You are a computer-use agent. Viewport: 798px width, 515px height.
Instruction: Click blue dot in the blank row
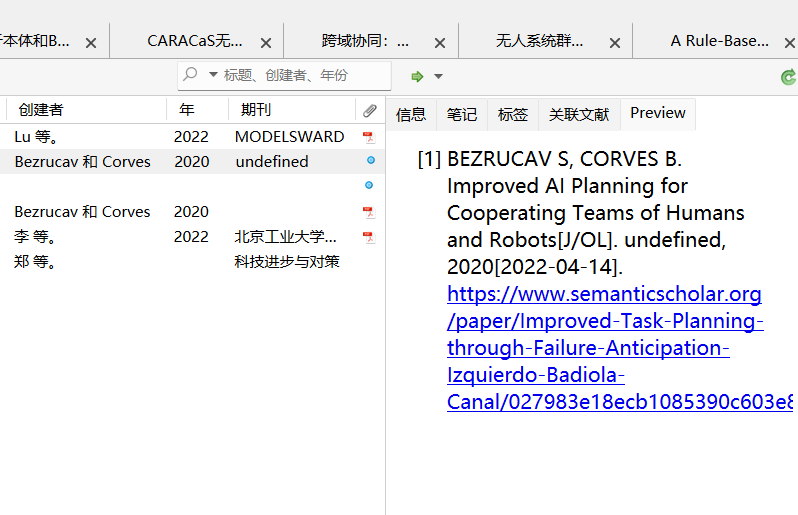[x=369, y=185]
